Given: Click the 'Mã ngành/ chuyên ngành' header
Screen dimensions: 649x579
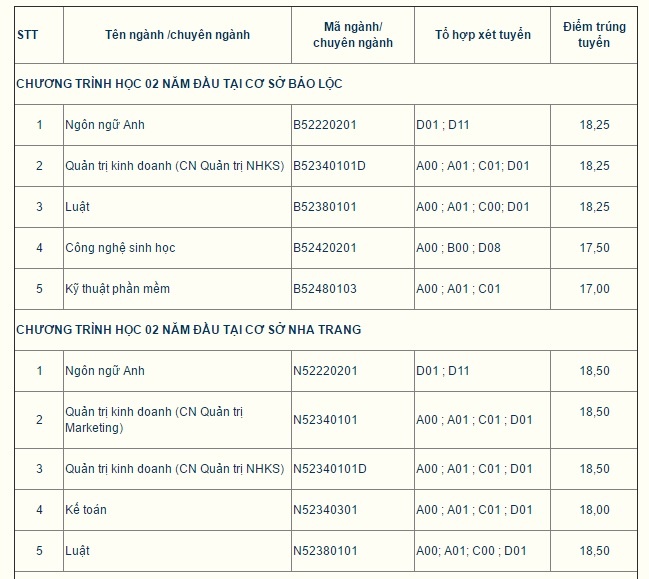Looking at the screenshot, I should click(x=353, y=35).
